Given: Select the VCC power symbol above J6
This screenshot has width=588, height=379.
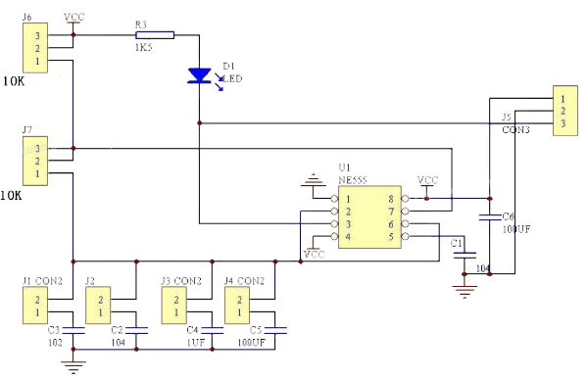Looking at the screenshot, I should (x=73, y=19).
